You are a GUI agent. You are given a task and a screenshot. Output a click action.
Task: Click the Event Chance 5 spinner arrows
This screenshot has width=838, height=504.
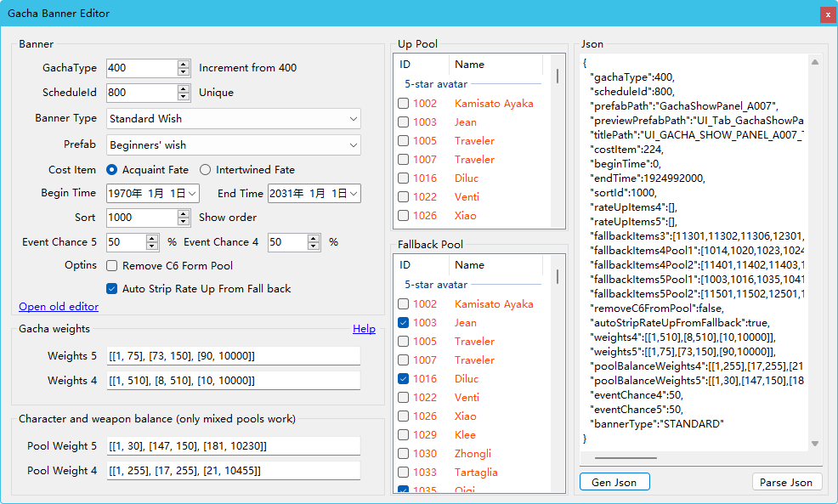point(152,242)
